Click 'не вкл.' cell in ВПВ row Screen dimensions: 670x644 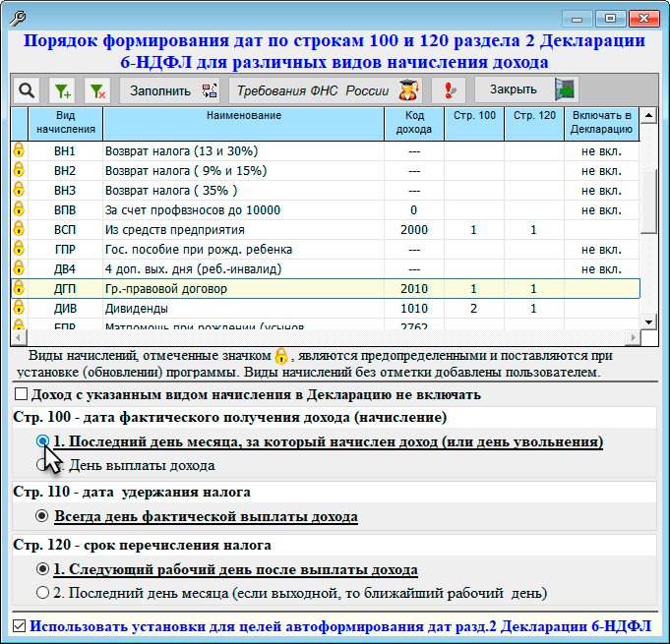602,210
